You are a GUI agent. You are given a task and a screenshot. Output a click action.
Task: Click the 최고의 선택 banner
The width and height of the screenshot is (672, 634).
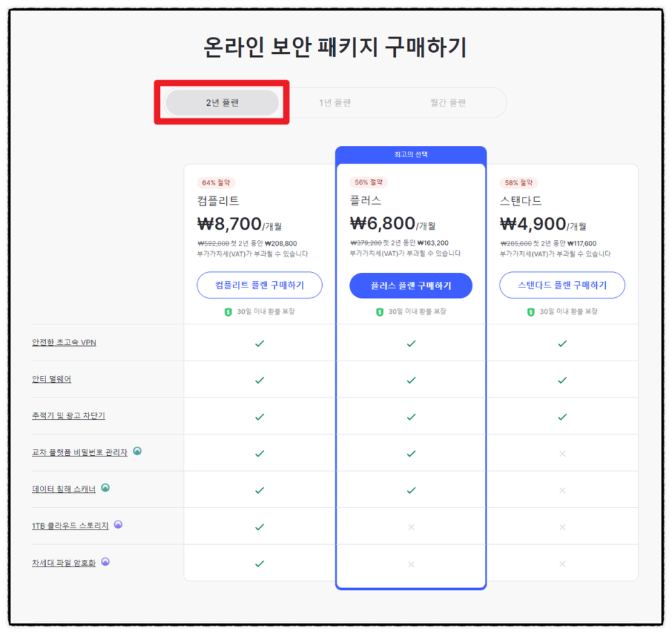[410, 154]
